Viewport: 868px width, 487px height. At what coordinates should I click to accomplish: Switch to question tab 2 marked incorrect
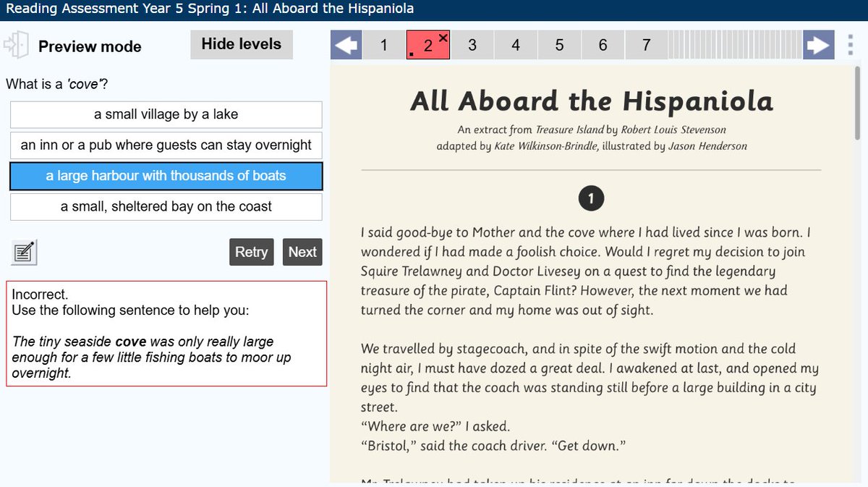pos(427,46)
